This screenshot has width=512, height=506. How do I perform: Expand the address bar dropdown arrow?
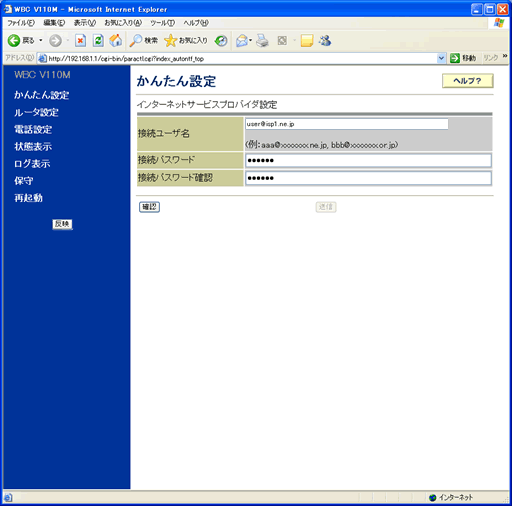point(441,58)
